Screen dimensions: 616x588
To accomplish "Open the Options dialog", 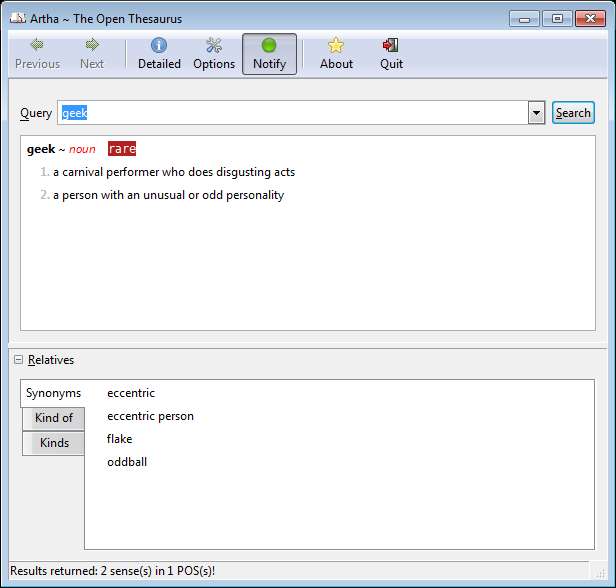I will (214, 54).
